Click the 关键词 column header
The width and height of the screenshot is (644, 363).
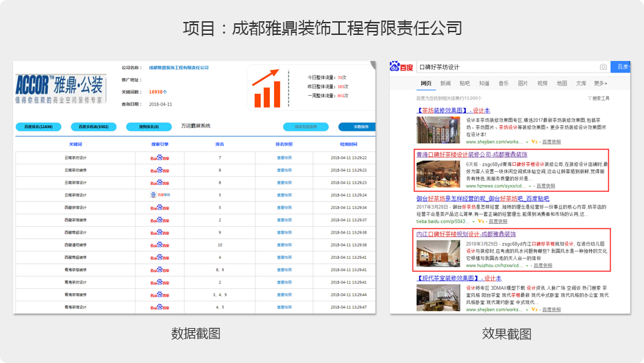(x=75, y=145)
